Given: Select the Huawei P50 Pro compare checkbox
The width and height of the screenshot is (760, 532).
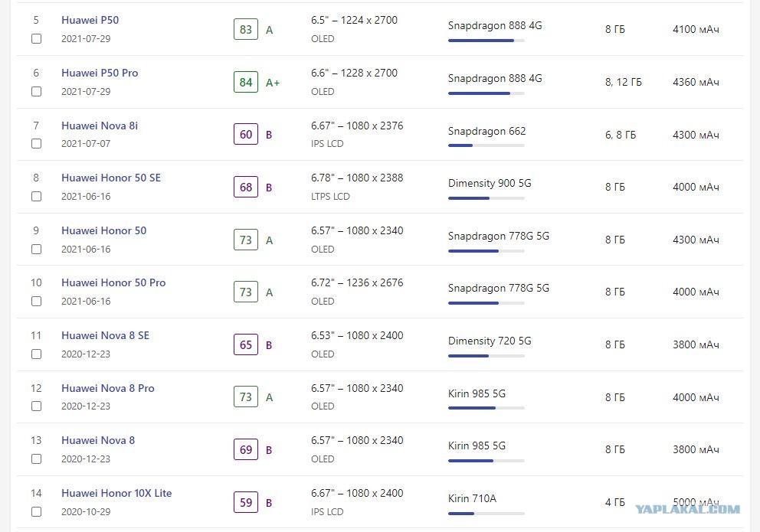Looking at the screenshot, I should coord(36,92).
